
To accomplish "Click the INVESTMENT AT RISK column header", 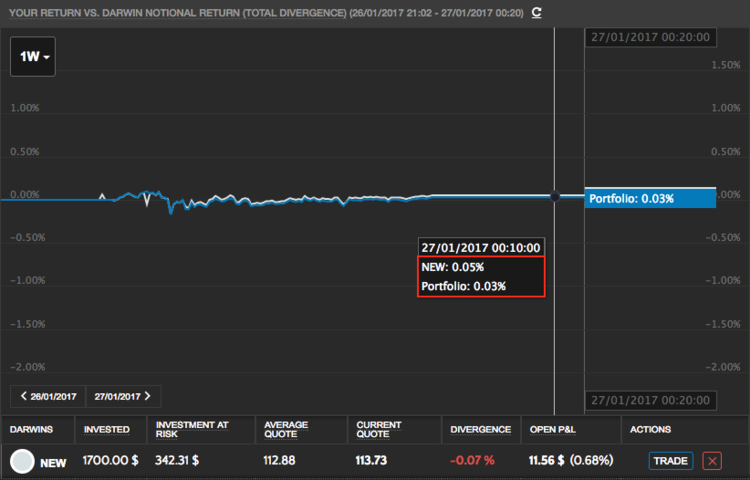I will 192,429.
